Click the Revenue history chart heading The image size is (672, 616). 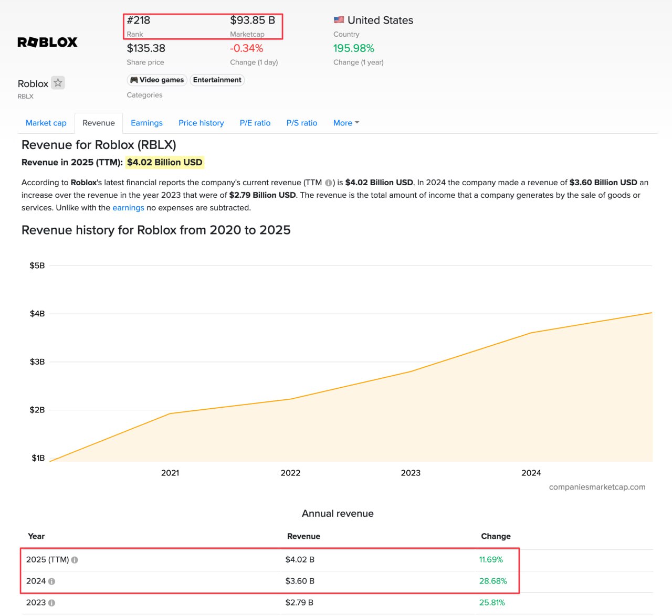click(x=156, y=230)
